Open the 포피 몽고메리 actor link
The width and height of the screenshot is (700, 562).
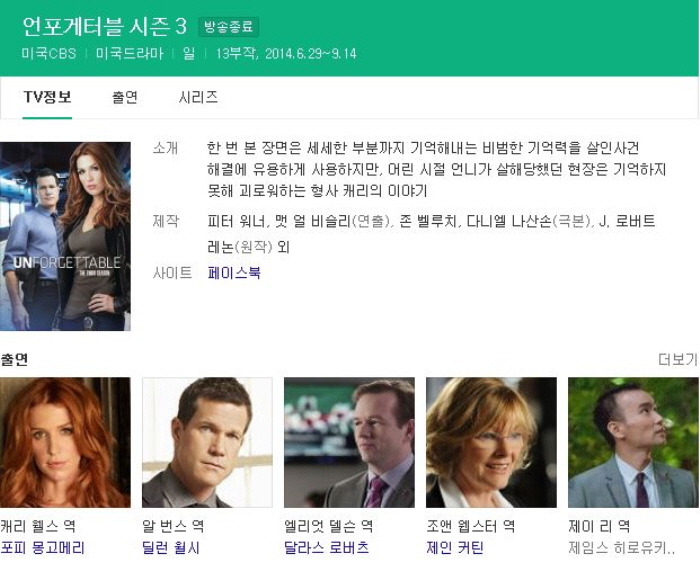(43, 547)
